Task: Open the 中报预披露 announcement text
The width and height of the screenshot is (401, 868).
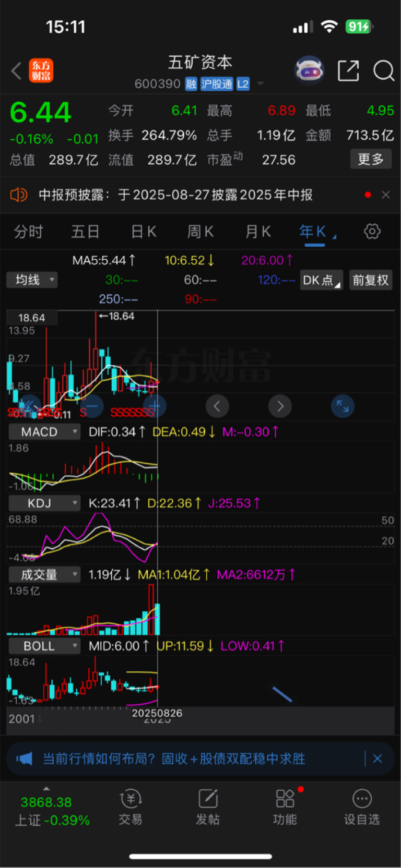Action: point(176,195)
